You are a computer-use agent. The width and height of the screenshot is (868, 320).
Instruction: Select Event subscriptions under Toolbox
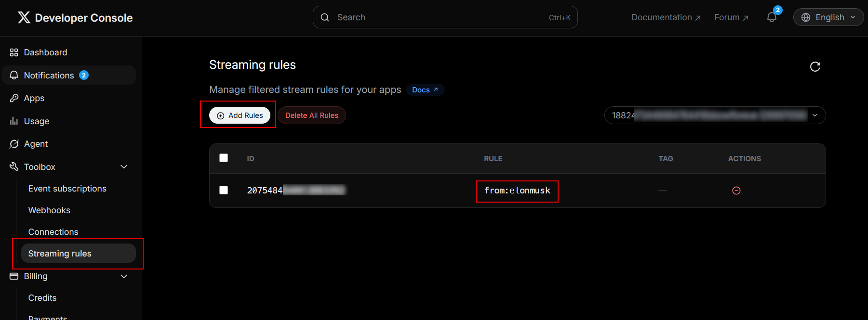coord(67,189)
